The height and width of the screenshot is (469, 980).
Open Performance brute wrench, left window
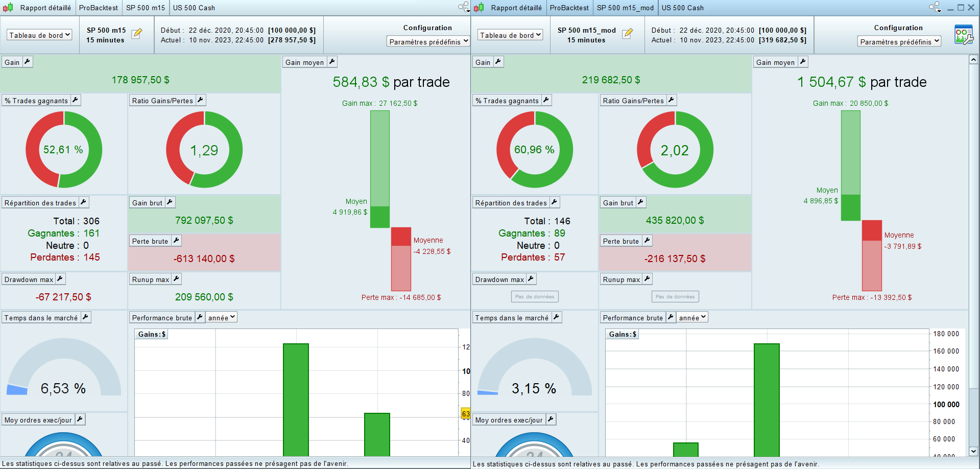click(200, 317)
